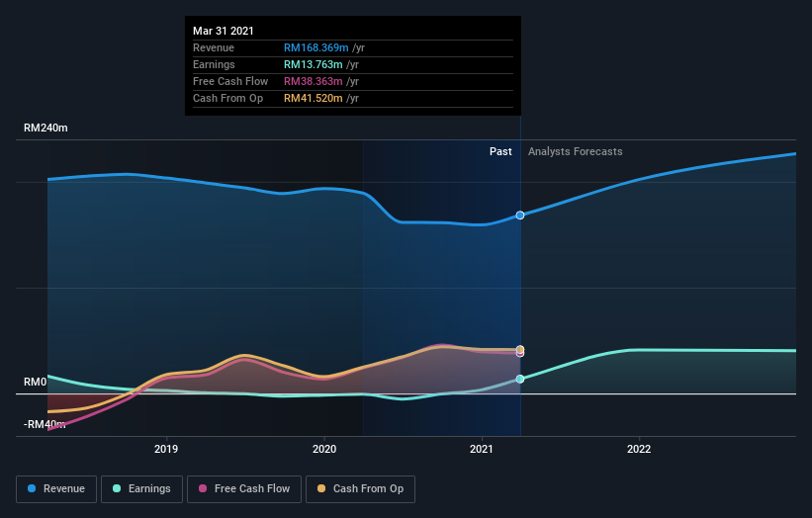Screen dimensions: 812x518
Task: Click the RM0 y-axis label
Action: [36, 382]
